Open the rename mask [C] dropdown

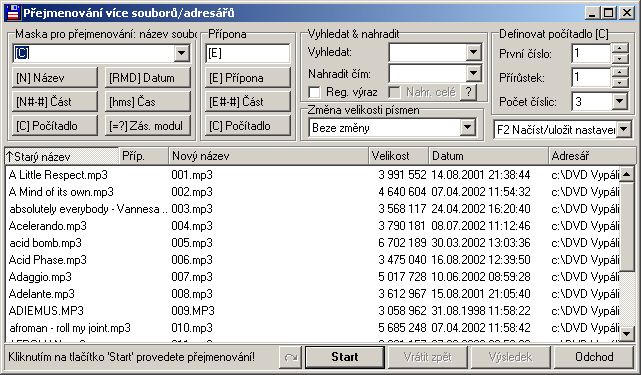(182, 53)
